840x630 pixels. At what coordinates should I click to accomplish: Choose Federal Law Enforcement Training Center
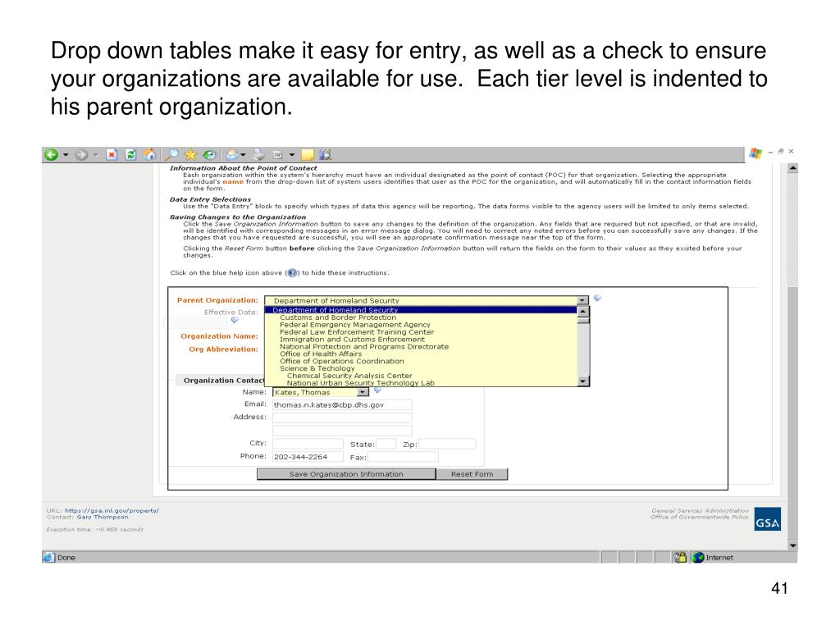pyautogui.click(x=421, y=332)
